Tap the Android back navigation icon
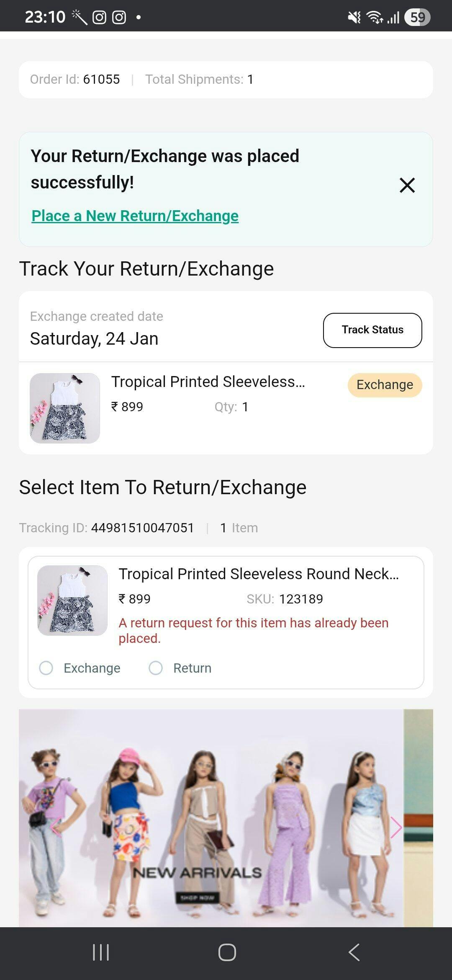This screenshot has width=452, height=980. click(x=354, y=952)
